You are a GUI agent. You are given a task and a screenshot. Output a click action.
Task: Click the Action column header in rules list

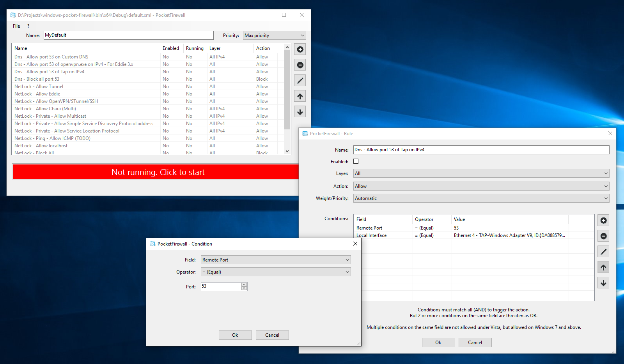click(266, 48)
